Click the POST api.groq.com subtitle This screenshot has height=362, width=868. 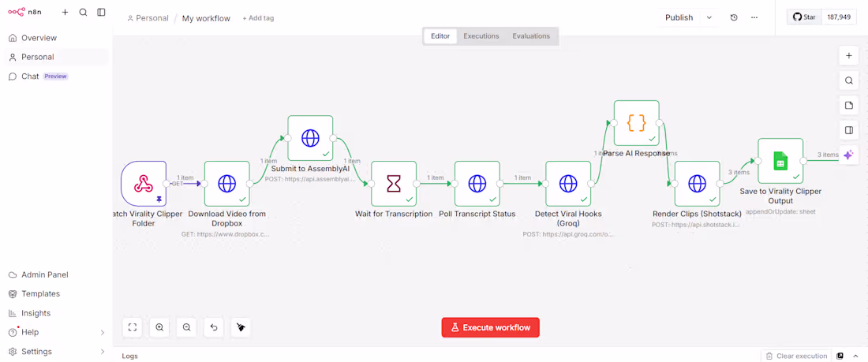568,234
